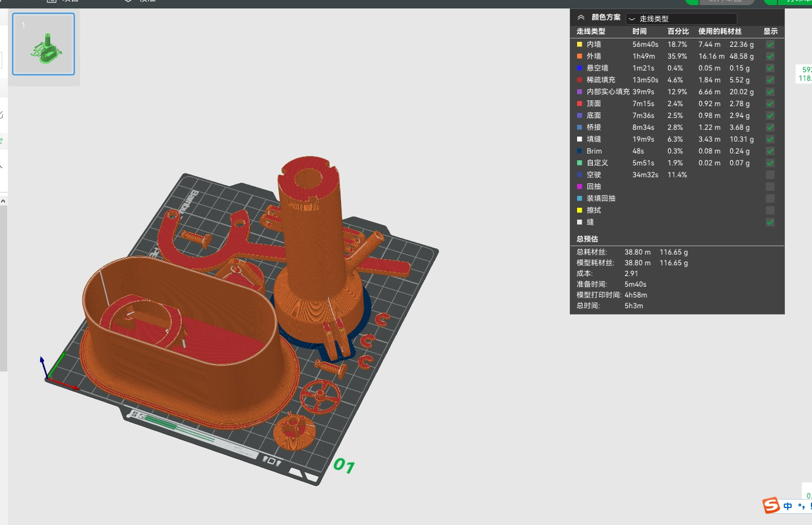
Task: Click the dark red 稀疏填充 swatch
Action: pos(579,80)
